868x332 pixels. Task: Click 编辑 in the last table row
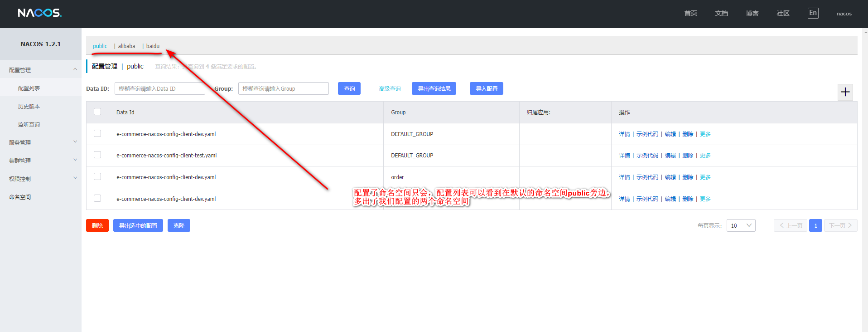[670, 199]
